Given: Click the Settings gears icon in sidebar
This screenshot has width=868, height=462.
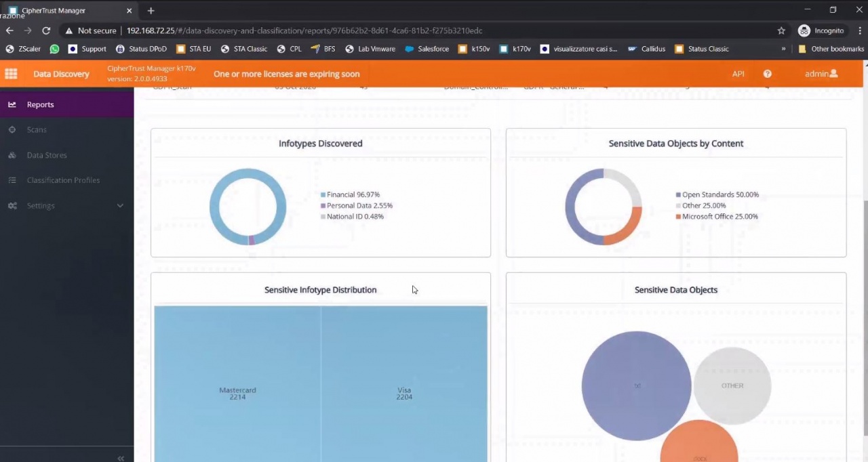Looking at the screenshot, I should tap(12, 205).
